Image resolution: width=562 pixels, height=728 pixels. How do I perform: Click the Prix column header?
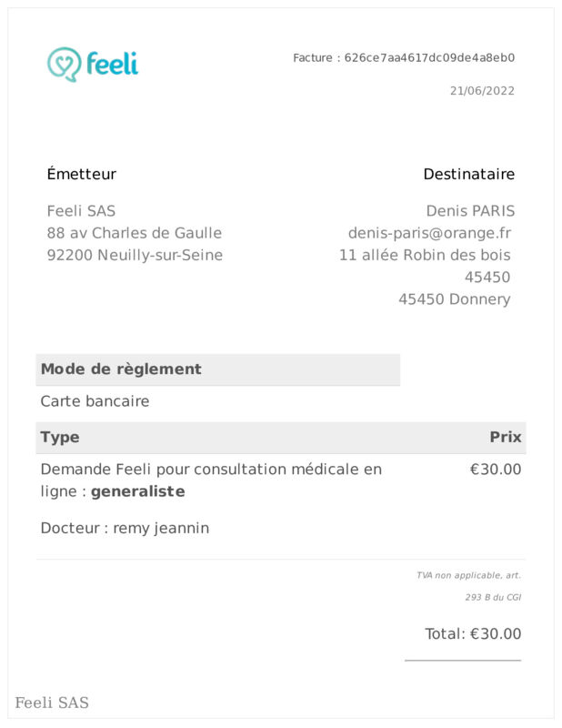506,437
